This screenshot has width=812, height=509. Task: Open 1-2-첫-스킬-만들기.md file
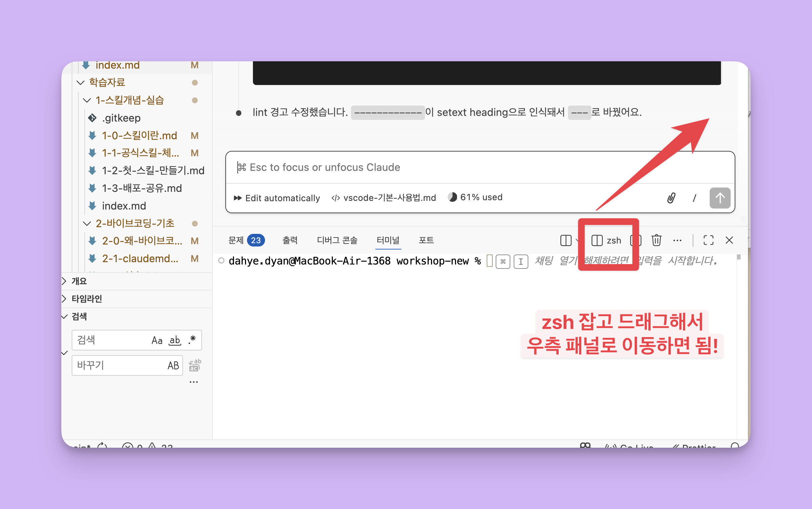[x=153, y=171]
